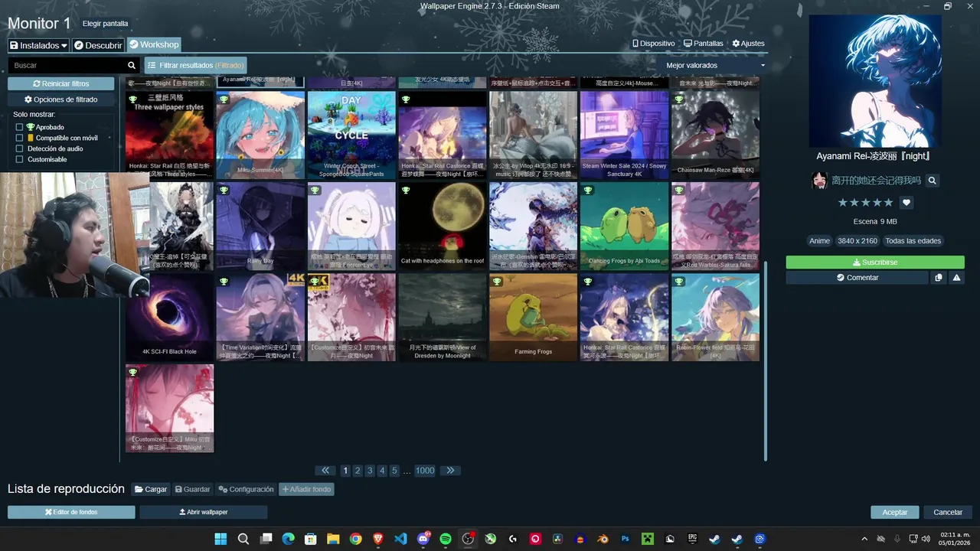980x551 pixels.
Task: Select Rainy Day wallpaper thumbnail
Action: pos(260,227)
